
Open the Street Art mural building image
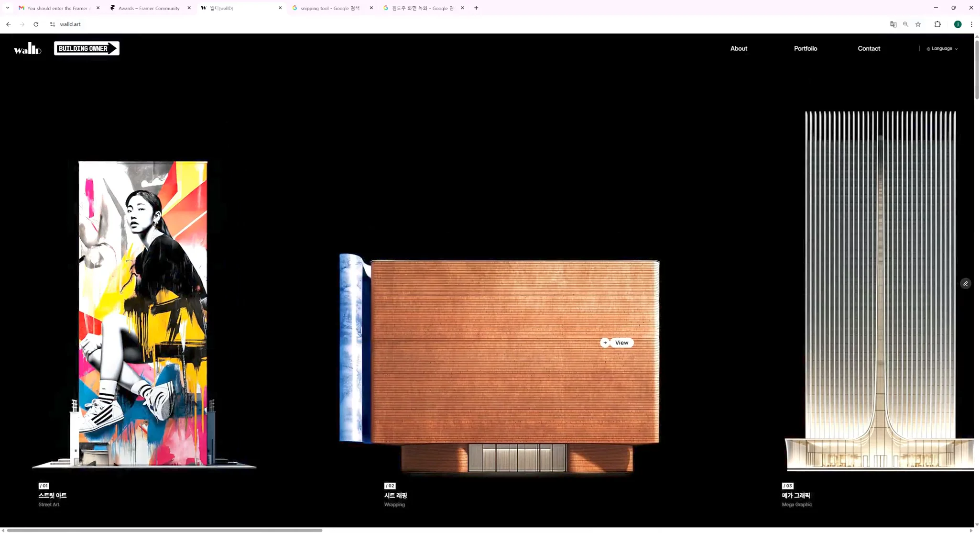pyautogui.click(x=143, y=314)
